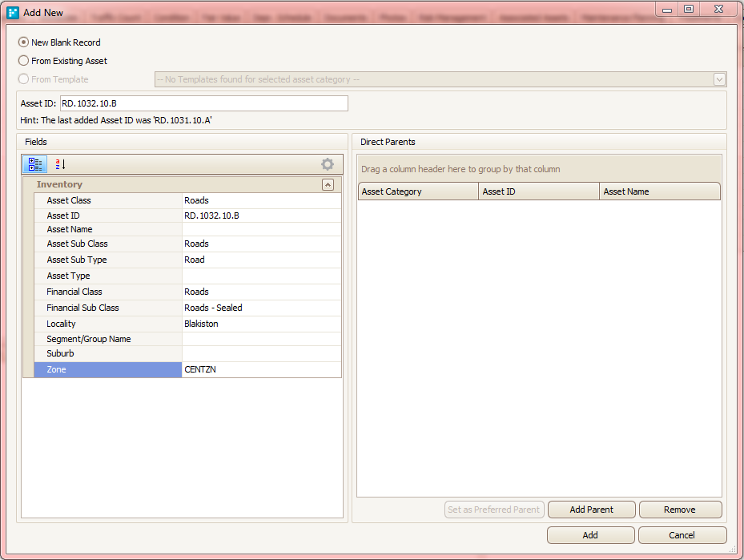Select the Locality row value Blakiston
This screenshot has width=744, height=560.
(x=261, y=324)
